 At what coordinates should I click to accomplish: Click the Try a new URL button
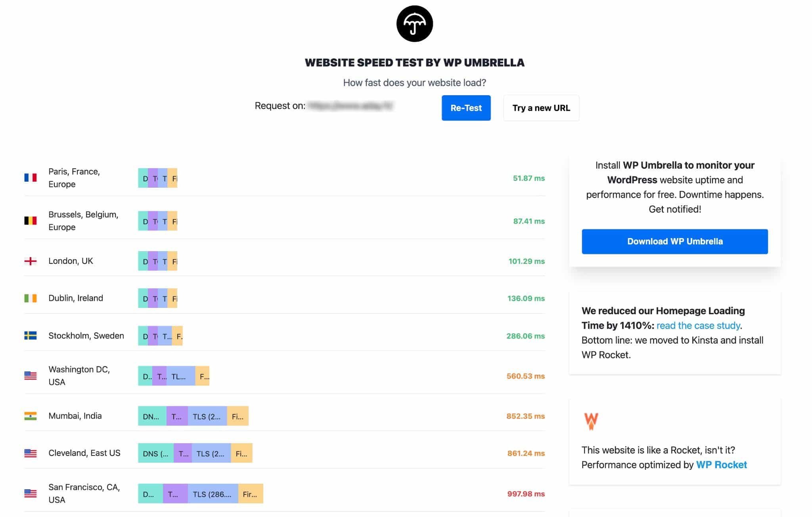(x=541, y=108)
